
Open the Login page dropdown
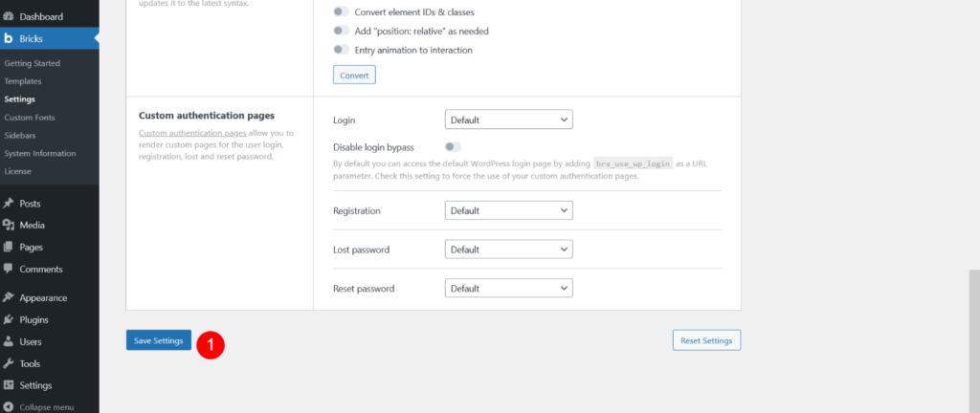coord(509,120)
